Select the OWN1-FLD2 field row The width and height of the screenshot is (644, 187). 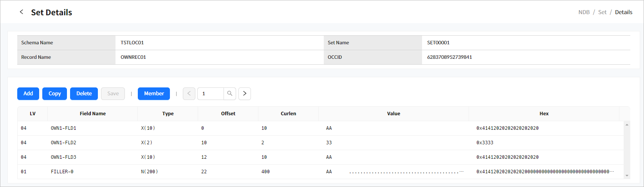pyautogui.click(x=63, y=143)
